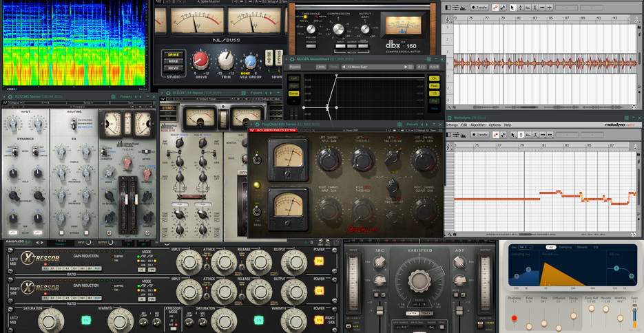Click Bypass button in NUGEN Monofilter4
644x333 pixels.
point(295,67)
